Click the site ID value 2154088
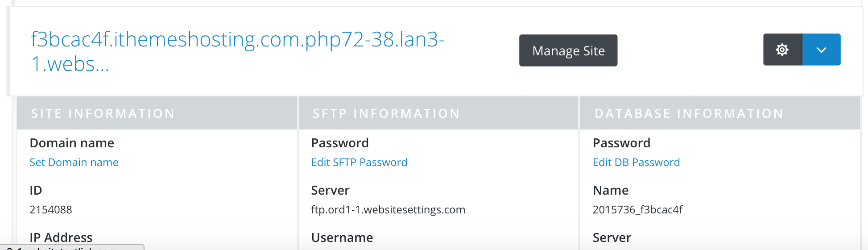This screenshot has width=868, height=250. coord(51,210)
